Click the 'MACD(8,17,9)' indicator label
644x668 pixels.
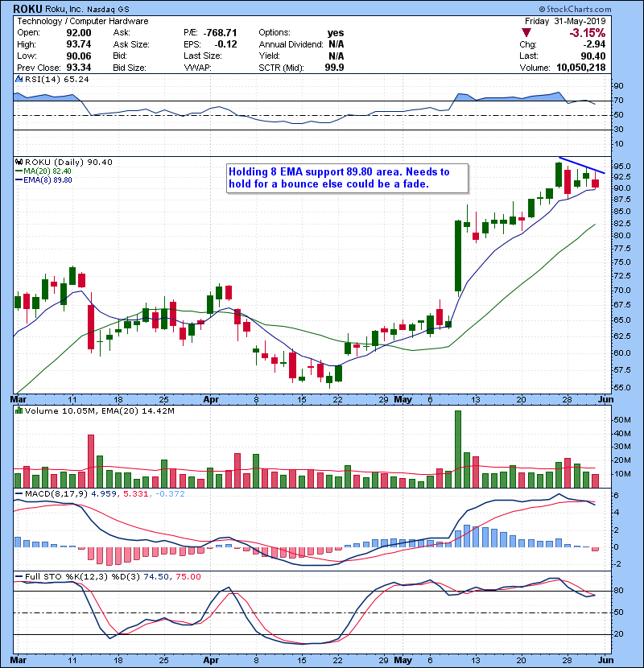(56, 494)
